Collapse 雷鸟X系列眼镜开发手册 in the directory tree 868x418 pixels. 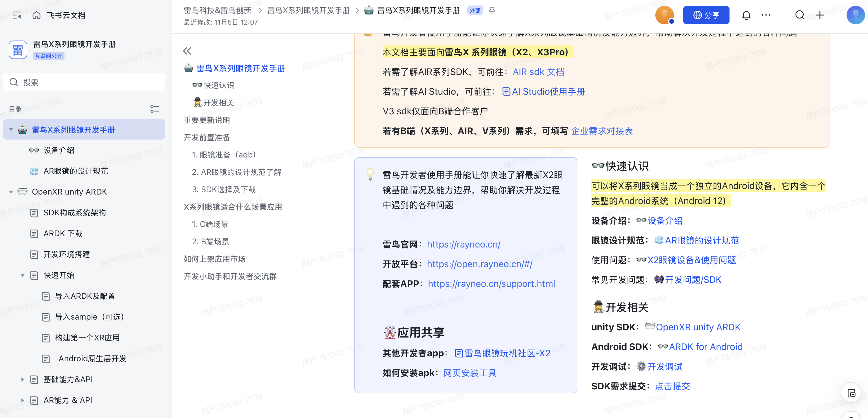pyautogui.click(x=11, y=129)
